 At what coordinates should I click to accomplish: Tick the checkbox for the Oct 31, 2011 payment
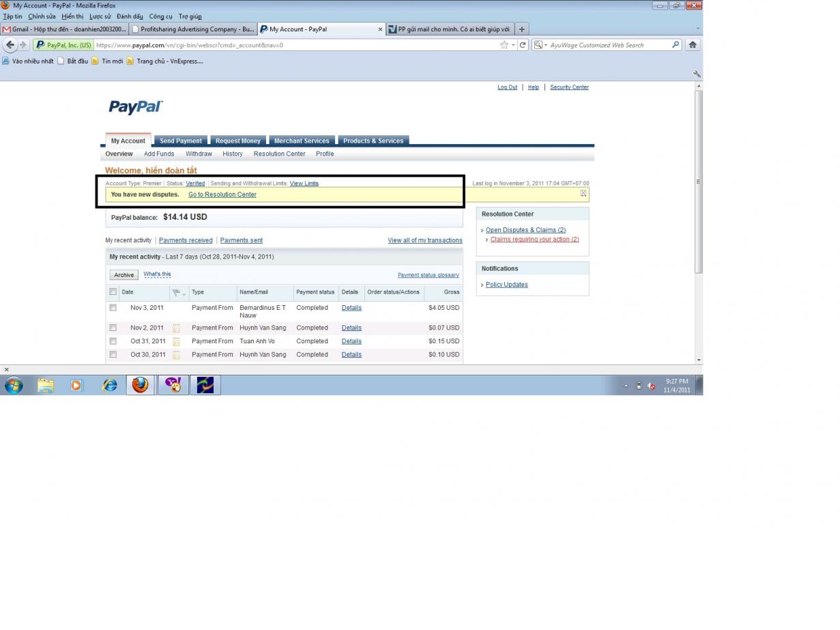pos(113,341)
